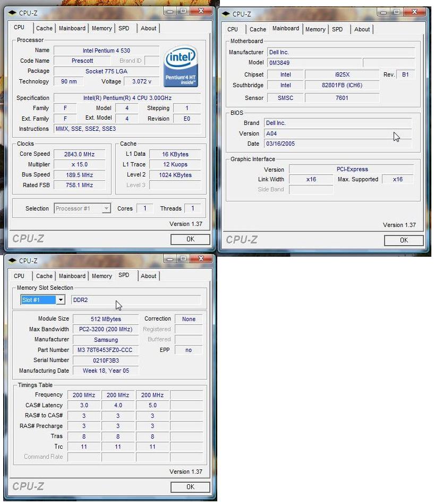The height and width of the screenshot is (504, 434).
Task: Click the module size value '512 MBytes'
Action: pyautogui.click(x=106, y=319)
